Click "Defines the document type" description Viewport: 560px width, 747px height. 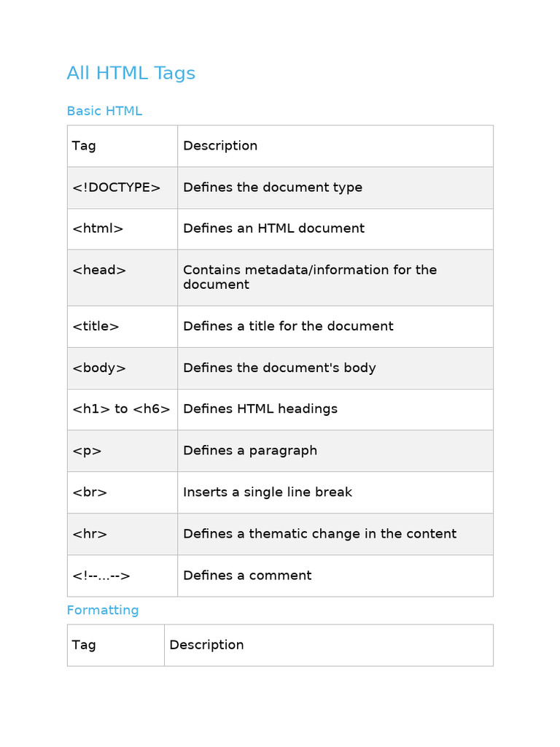(273, 187)
